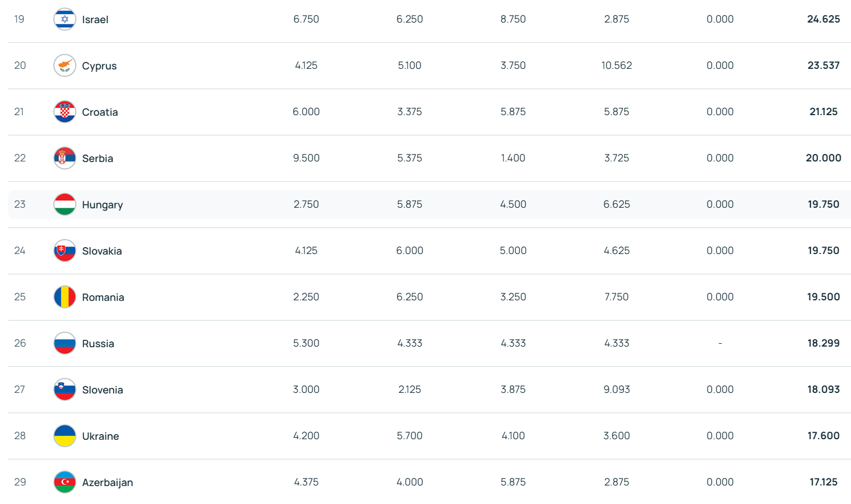Click the Cyprus flag icon

(x=65, y=65)
